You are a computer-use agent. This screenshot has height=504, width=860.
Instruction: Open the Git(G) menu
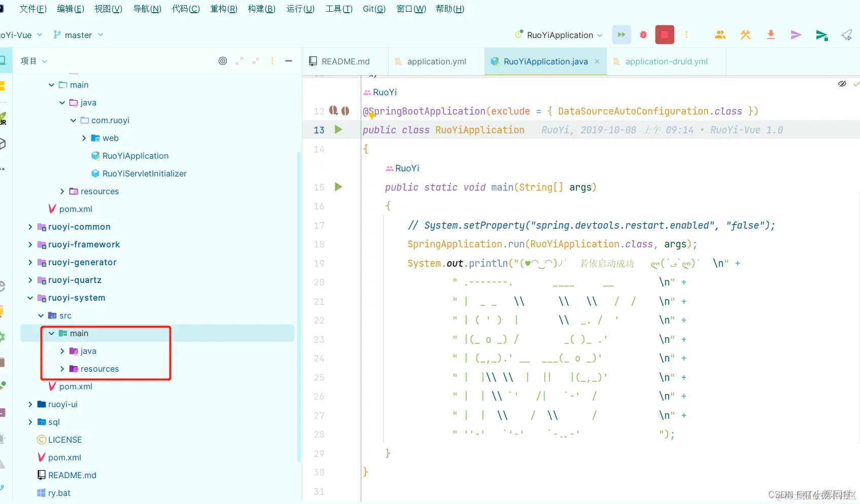tap(374, 9)
